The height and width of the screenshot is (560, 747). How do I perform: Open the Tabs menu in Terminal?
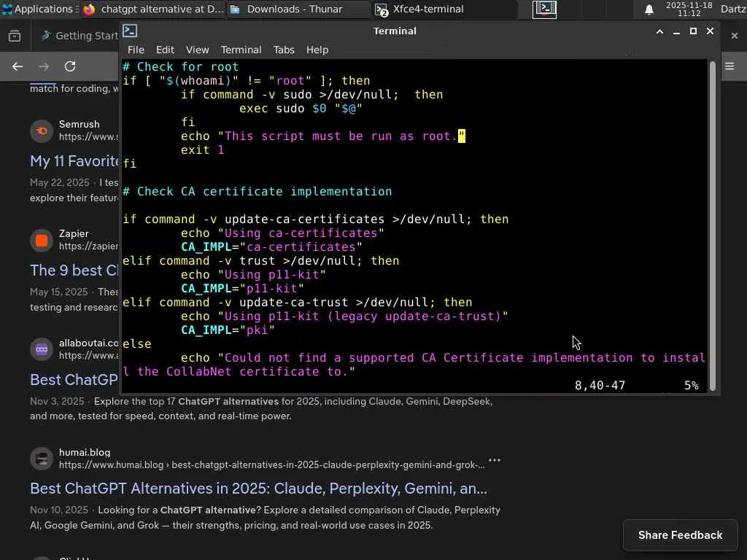[x=284, y=50]
